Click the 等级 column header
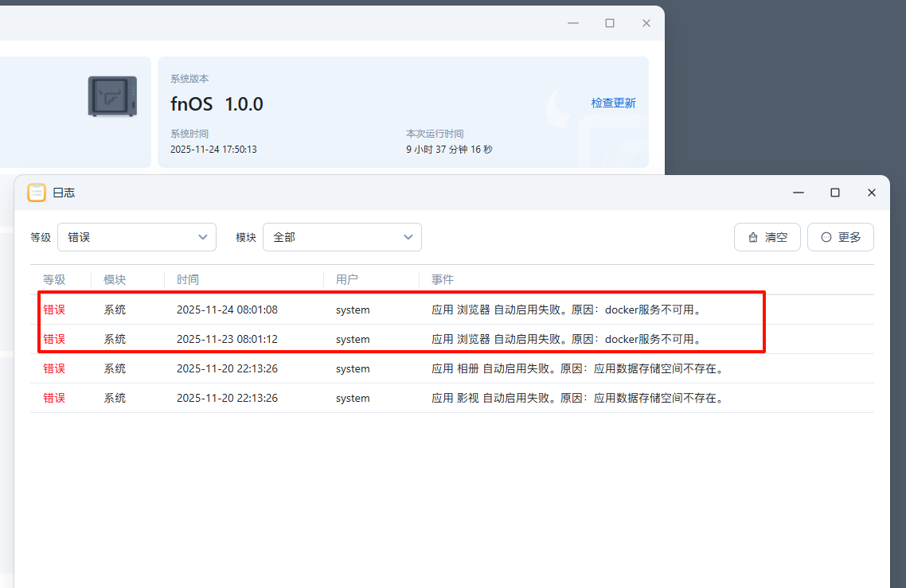Screen dimensions: 906x588 (x=54, y=280)
